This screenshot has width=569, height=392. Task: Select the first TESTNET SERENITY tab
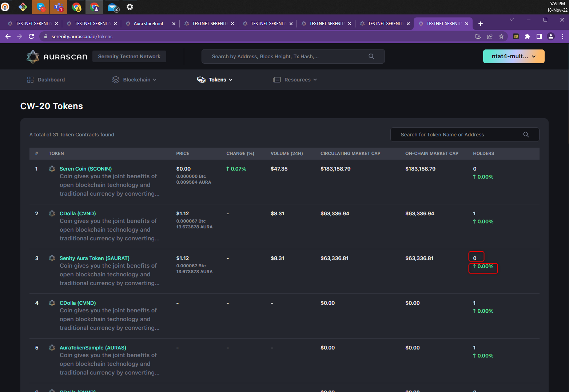[32, 23]
